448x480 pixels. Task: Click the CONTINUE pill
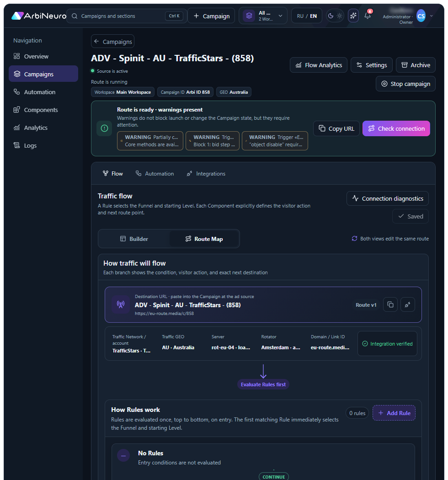click(274, 477)
